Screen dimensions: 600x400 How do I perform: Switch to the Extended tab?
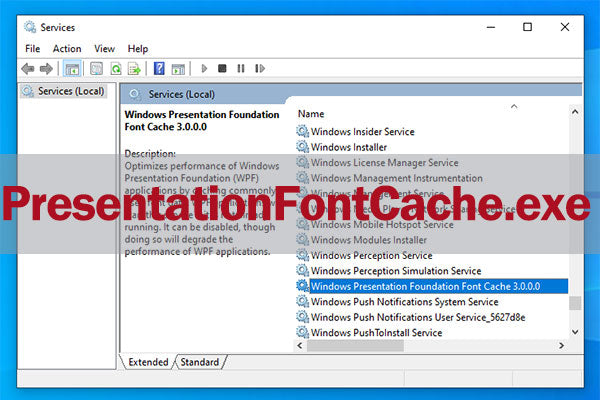(148, 362)
